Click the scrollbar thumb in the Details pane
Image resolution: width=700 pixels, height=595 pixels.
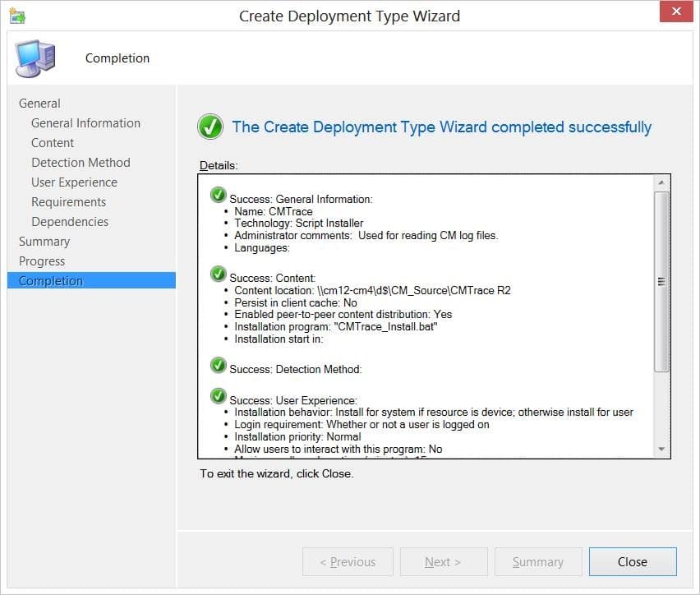pyautogui.click(x=662, y=279)
